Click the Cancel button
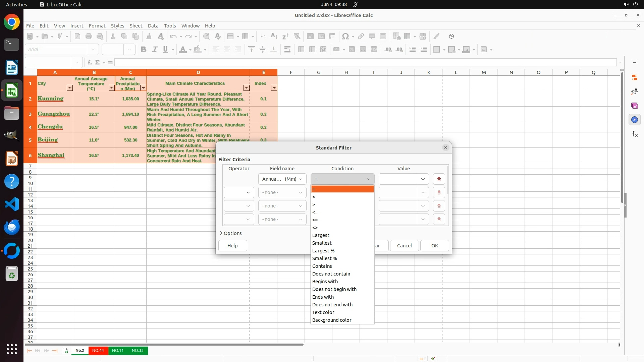The width and height of the screenshot is (644, 362). [x=404, y=246]
